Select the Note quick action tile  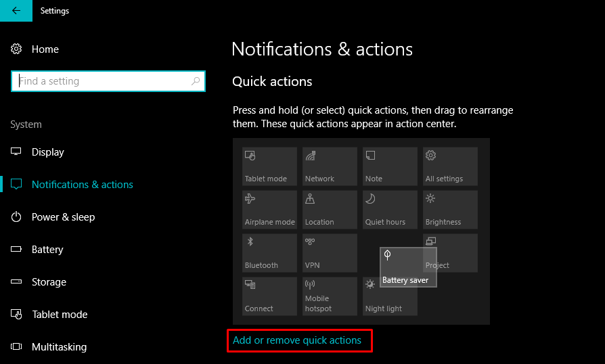(x=390, y=166)
